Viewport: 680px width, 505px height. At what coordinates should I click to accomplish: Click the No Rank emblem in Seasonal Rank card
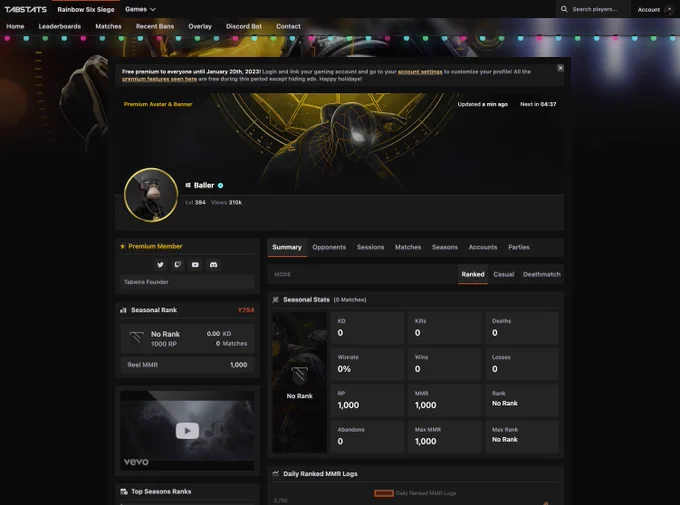(x=137, y=338)
